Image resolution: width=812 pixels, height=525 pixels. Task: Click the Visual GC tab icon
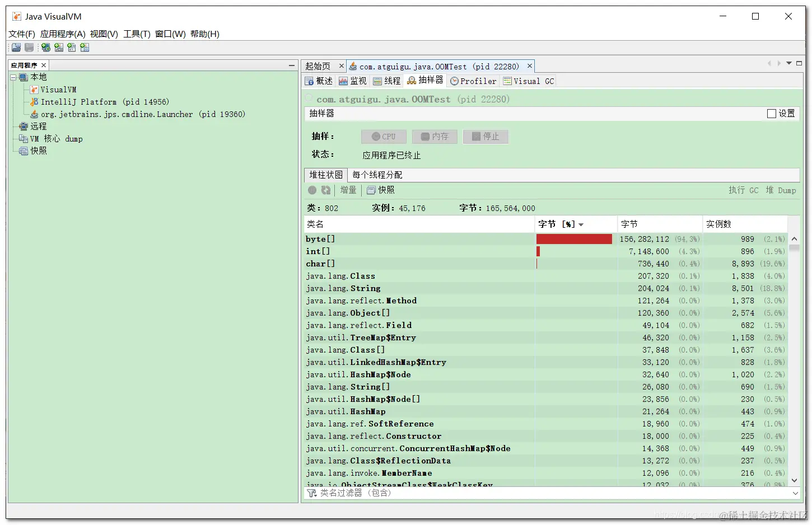coord(508,81)
